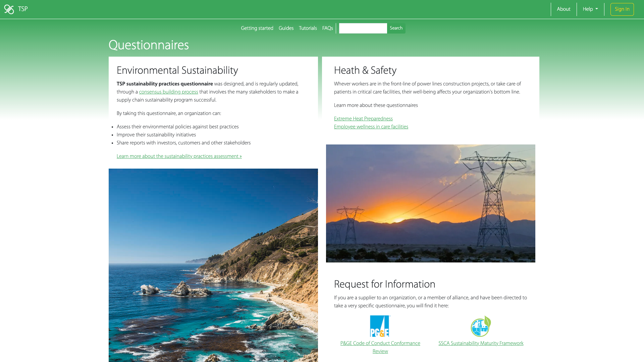Click the Search button

396,28
